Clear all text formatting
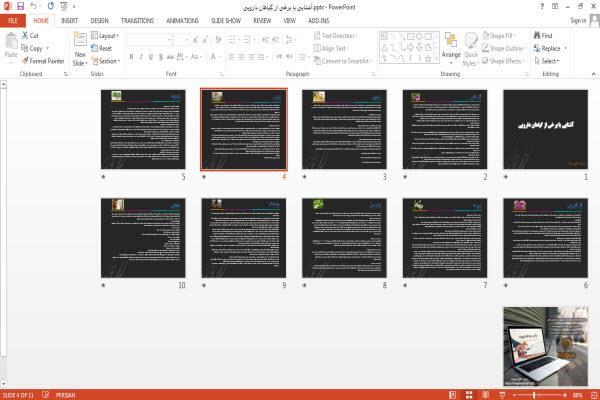This screenshot has height=400, width=600. click(x=218, y=40)
